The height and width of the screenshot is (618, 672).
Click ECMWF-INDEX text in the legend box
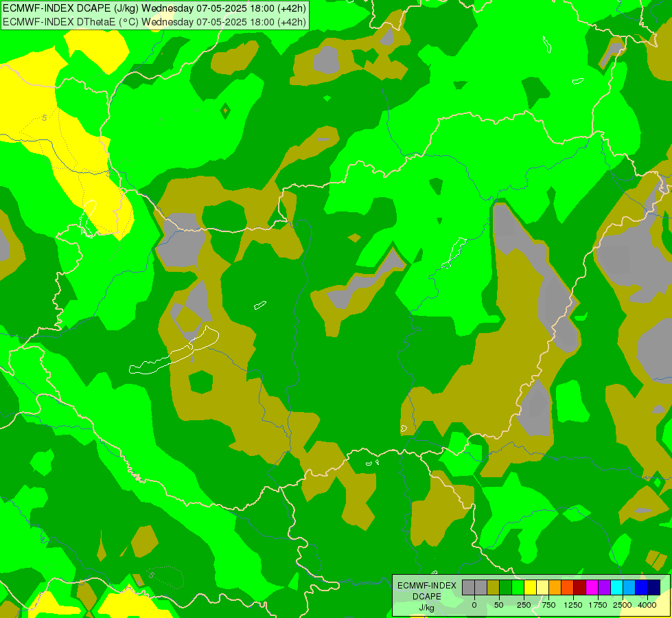point(427,586)
